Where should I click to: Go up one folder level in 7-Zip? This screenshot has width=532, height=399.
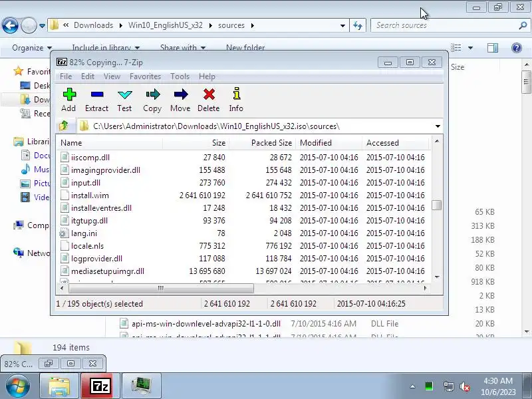64,126
